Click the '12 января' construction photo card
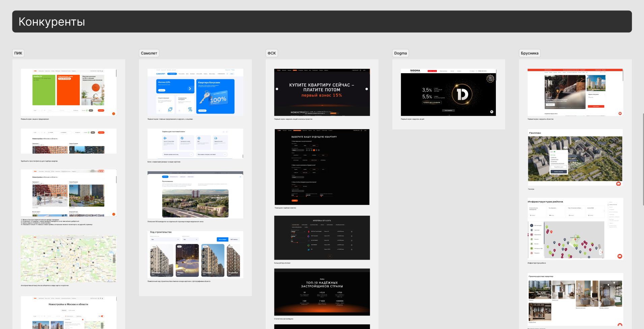 point(213,260)
